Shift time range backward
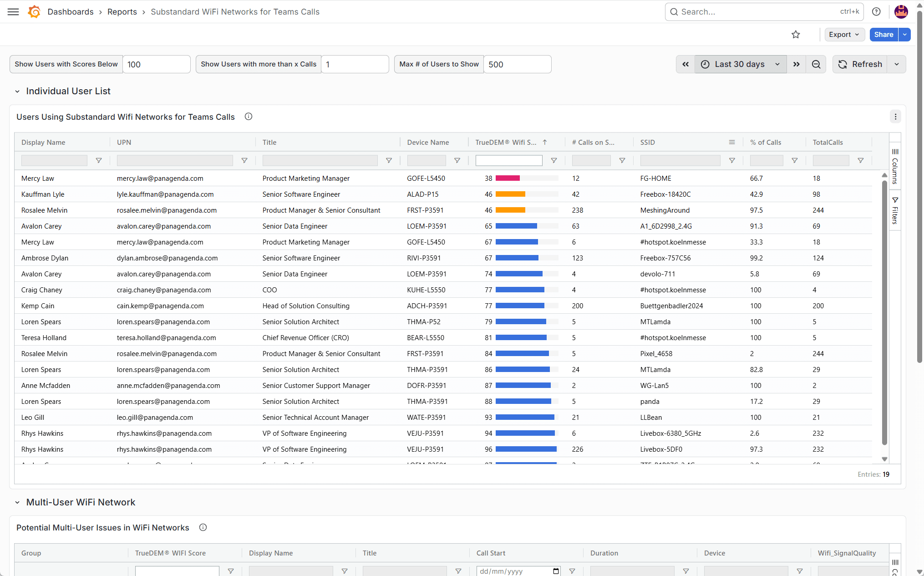924x576 pixels. (685, 64)
